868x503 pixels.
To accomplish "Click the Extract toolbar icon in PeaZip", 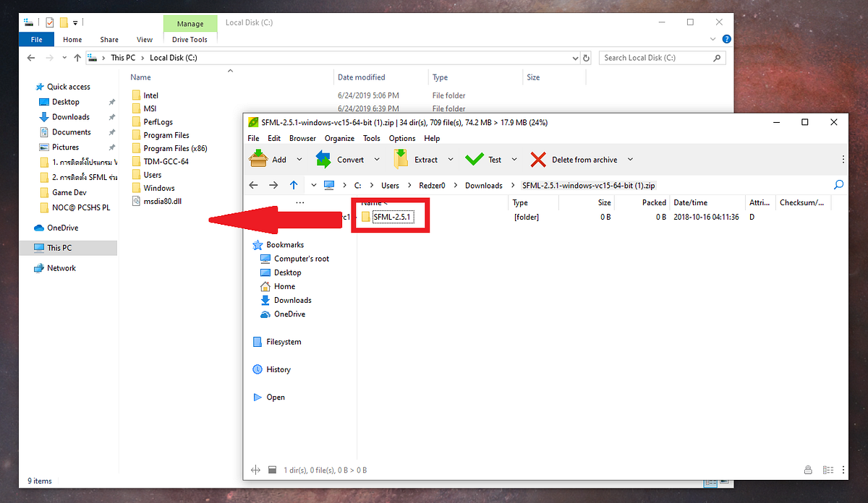I will click(x=401, y=159).
